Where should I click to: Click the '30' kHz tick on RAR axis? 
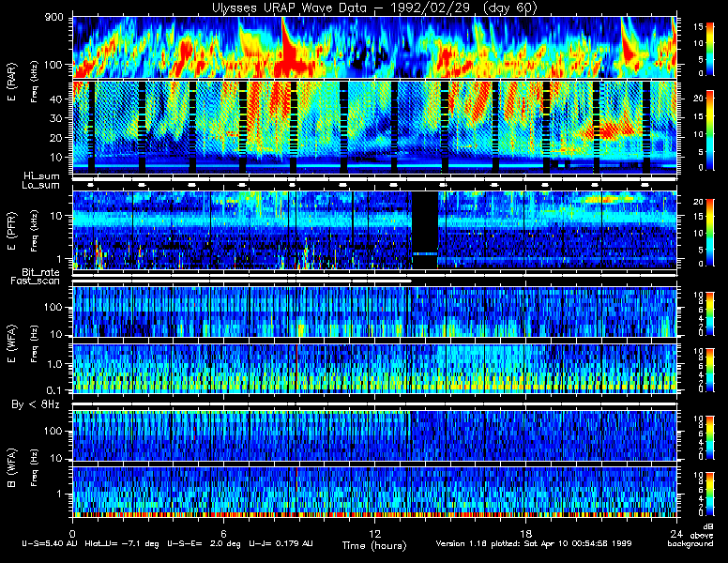pos(55,118)
